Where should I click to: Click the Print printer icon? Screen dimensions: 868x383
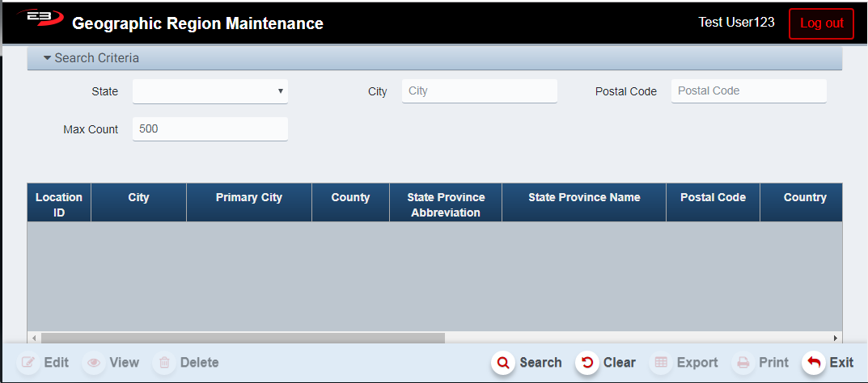(743, 363)
